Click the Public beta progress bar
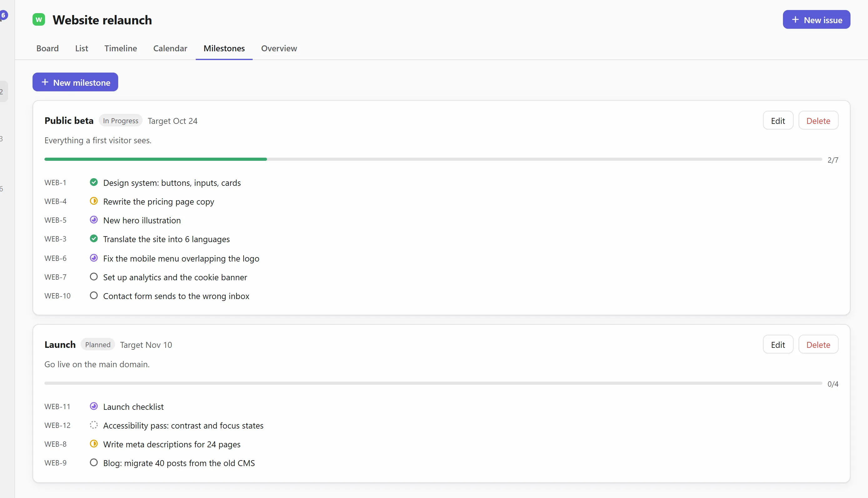This screenshot has width=868, height=498. pyautogui.click(x=433, y=160)
